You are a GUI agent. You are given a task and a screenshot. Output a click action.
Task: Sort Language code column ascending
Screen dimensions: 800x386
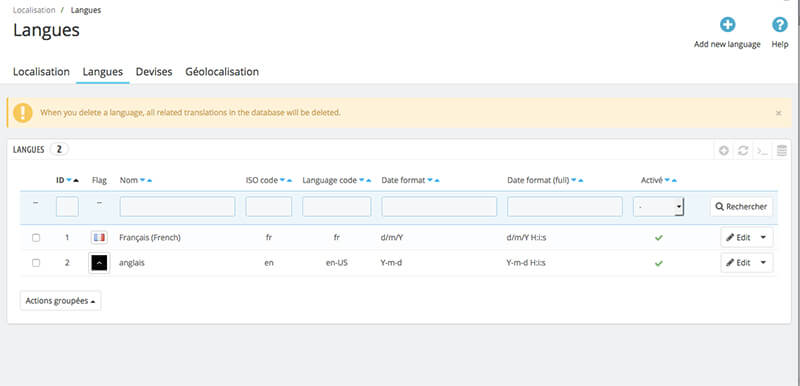(368, 181)
